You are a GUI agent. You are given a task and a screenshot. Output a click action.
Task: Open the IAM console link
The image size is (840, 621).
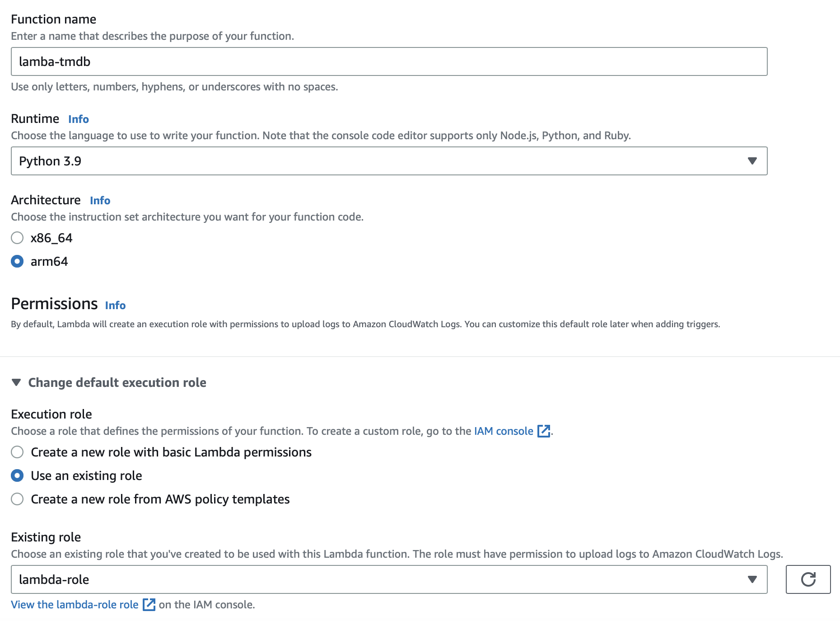[503, 431]
